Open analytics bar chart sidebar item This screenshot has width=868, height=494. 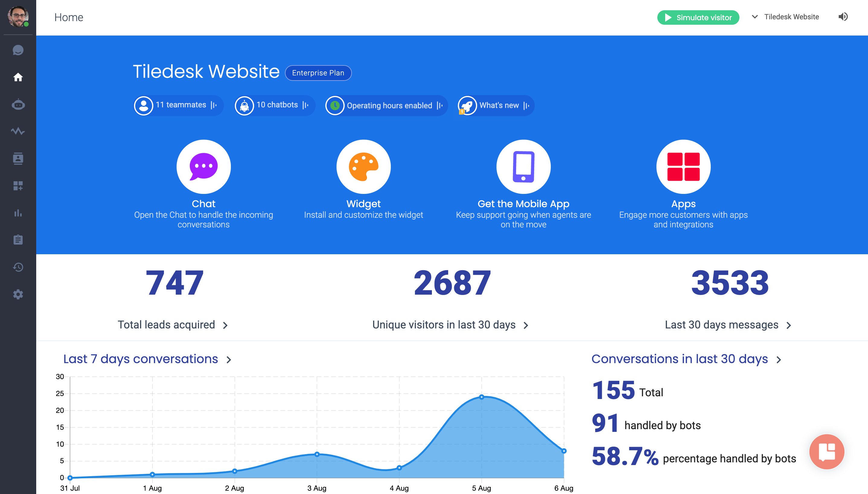[x=18, y=213]
